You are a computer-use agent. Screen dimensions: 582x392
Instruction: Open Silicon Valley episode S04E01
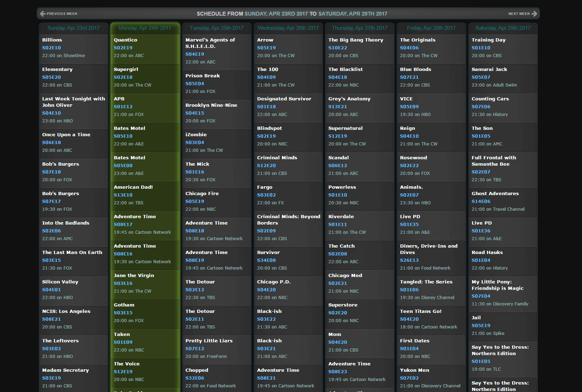pos(51,290)
